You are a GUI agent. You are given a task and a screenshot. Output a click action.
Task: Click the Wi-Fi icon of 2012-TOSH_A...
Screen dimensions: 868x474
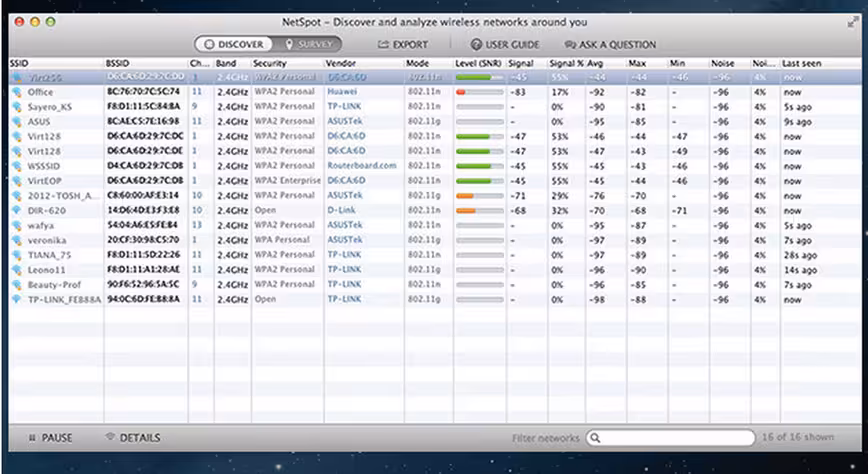click(x=17, y=195)
